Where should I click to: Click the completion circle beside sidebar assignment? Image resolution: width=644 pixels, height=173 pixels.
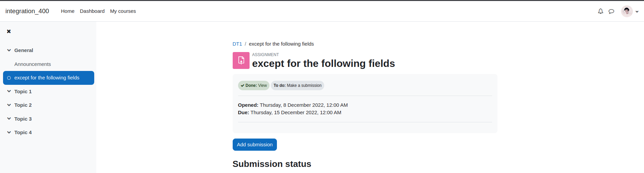pos(9,78)
